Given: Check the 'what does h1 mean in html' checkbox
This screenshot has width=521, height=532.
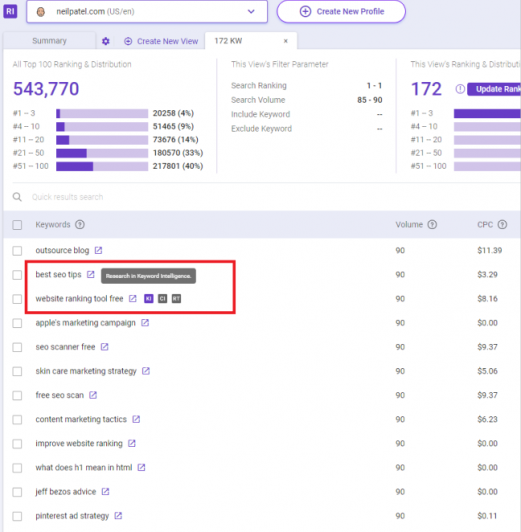Looking at the screenshot, I should (17, 468).
